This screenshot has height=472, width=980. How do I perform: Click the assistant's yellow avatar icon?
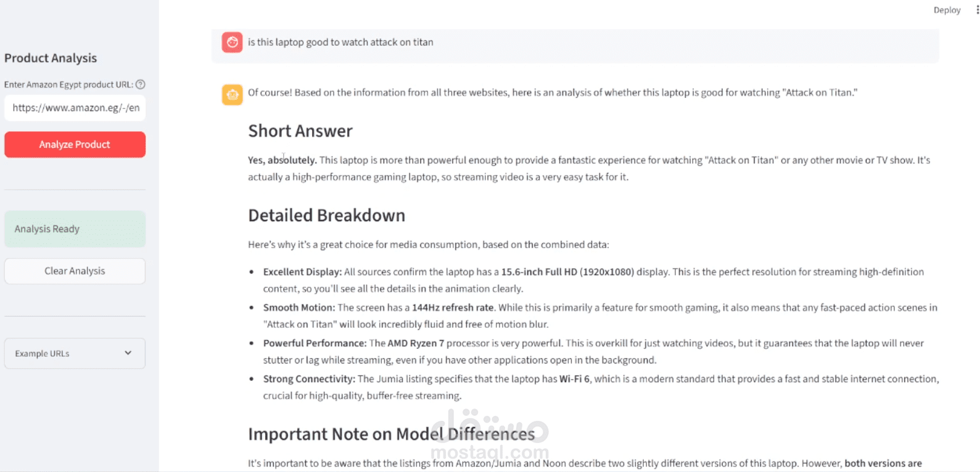(x=233, y=94)
